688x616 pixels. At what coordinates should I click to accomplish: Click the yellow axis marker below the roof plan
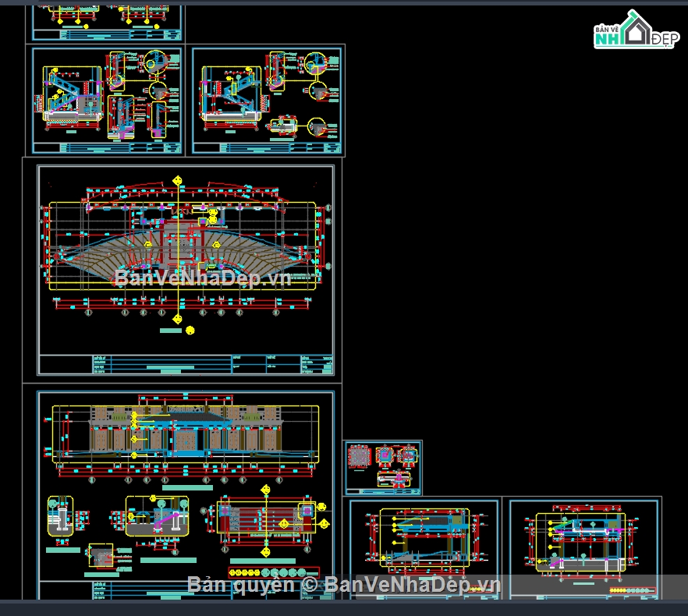[190, 331]
